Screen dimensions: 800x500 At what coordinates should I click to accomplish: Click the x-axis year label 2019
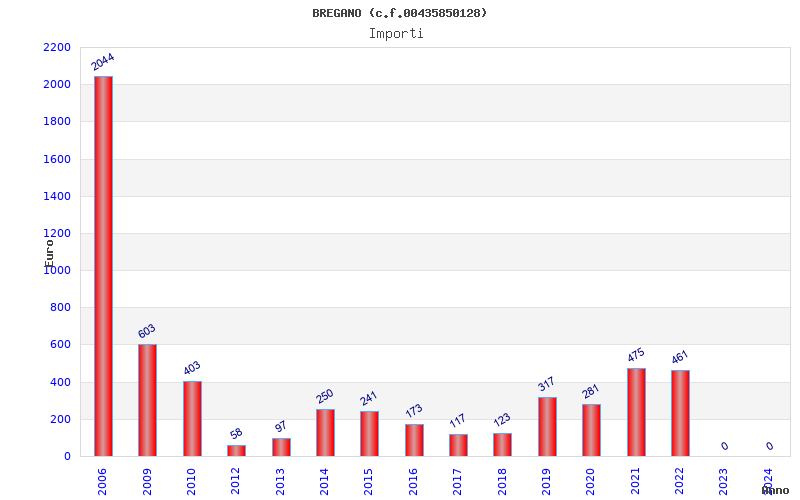[x=546, y=482]
